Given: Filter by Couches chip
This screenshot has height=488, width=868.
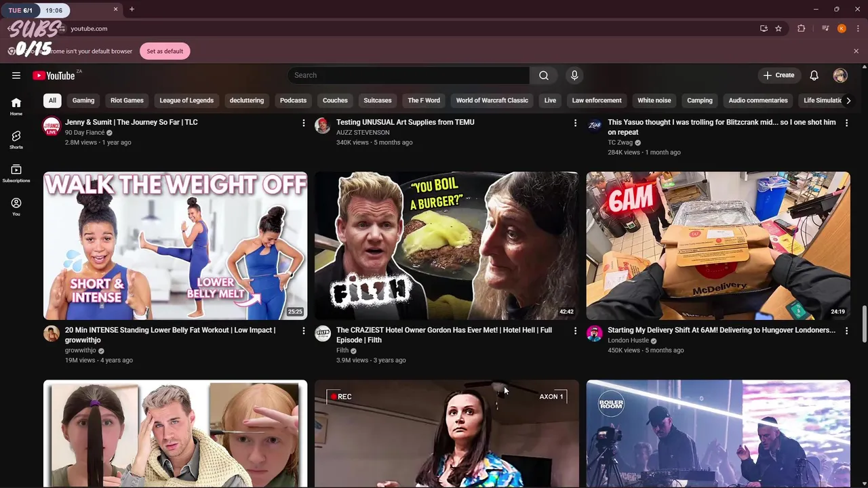Looking at the screenshot, I should click(x=335, y=100).
